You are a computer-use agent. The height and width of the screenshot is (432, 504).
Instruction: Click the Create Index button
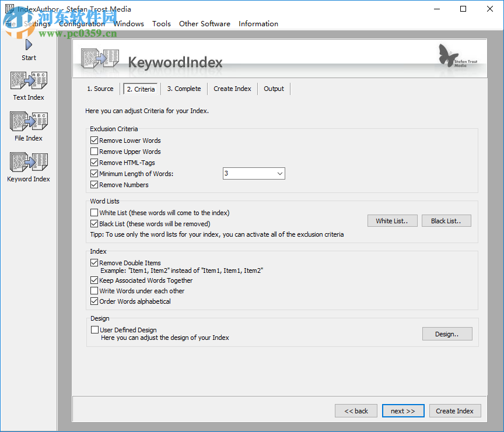point(455,410)
